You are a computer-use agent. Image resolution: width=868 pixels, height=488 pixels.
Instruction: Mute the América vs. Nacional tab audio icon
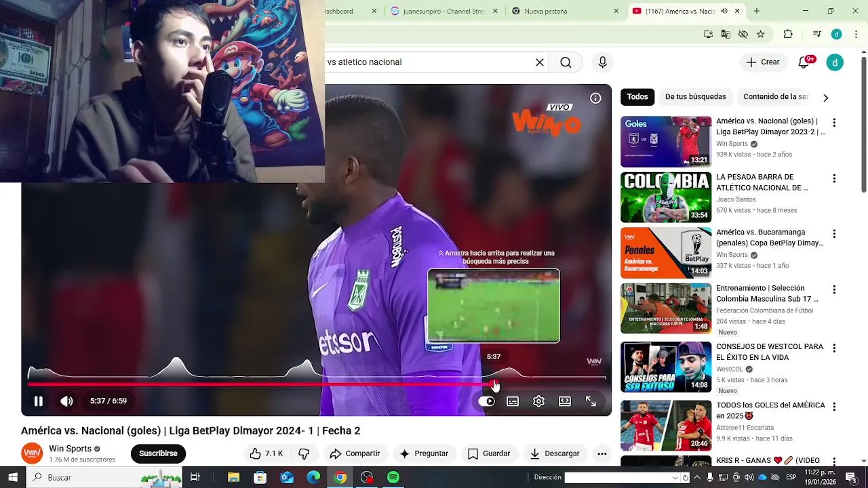tap(724, 11)
